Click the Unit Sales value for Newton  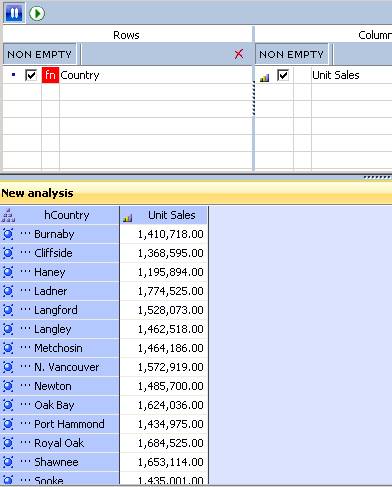click(x=170, y=386)
